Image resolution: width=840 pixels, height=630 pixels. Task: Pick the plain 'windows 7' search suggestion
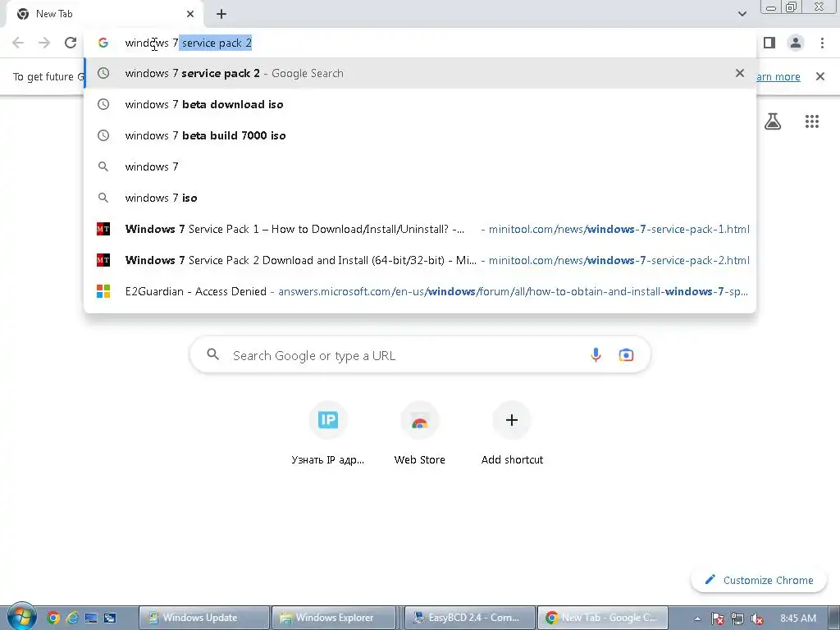pos(420,167)
